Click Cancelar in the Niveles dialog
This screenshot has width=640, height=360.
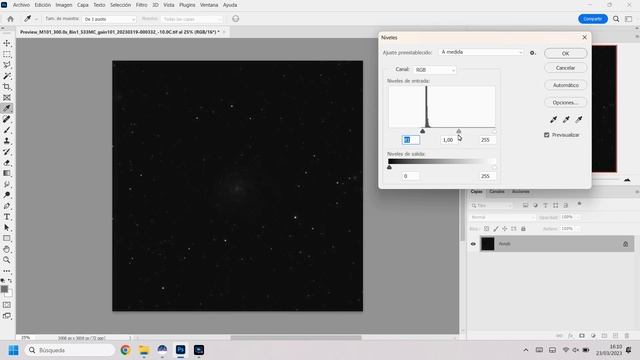pos(566,68)
